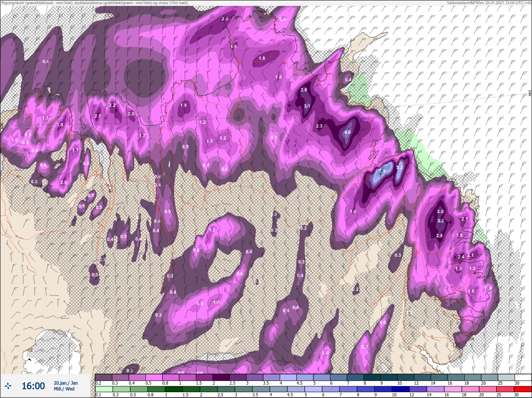Pick the dark green rain swatch between 1 and 1.5

pyautogui.click(x=173, y=389)
